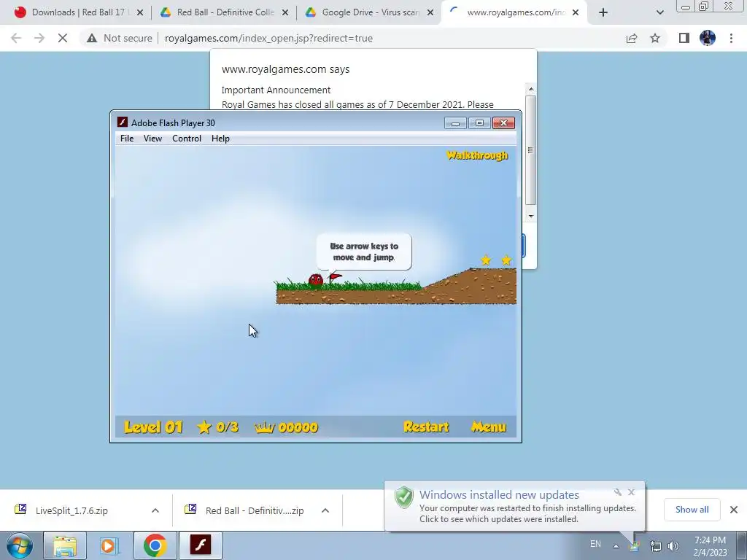Close the Google Drive Virus scan tab
The height and width of the screenshot is (560, 747).
click(x=430, y=13)
